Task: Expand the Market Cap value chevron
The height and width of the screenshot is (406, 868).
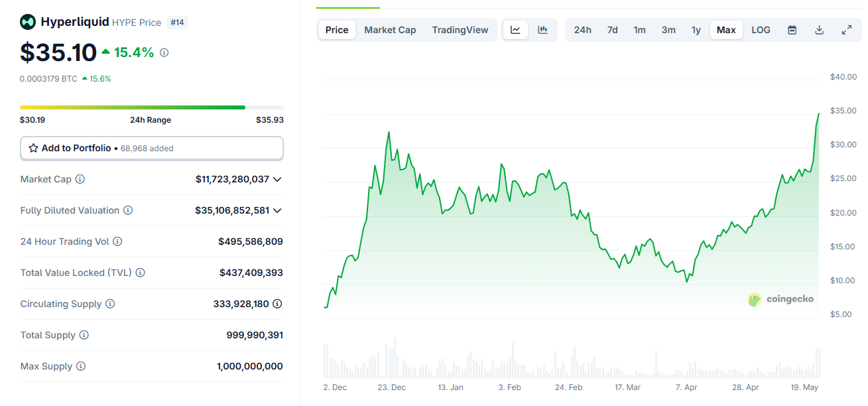Action: point(277,179)
